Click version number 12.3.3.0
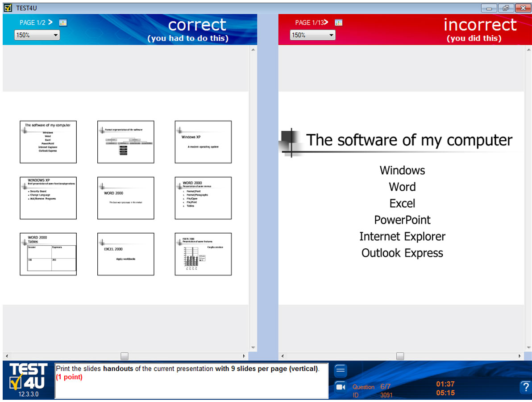 (x=29, y=394)
